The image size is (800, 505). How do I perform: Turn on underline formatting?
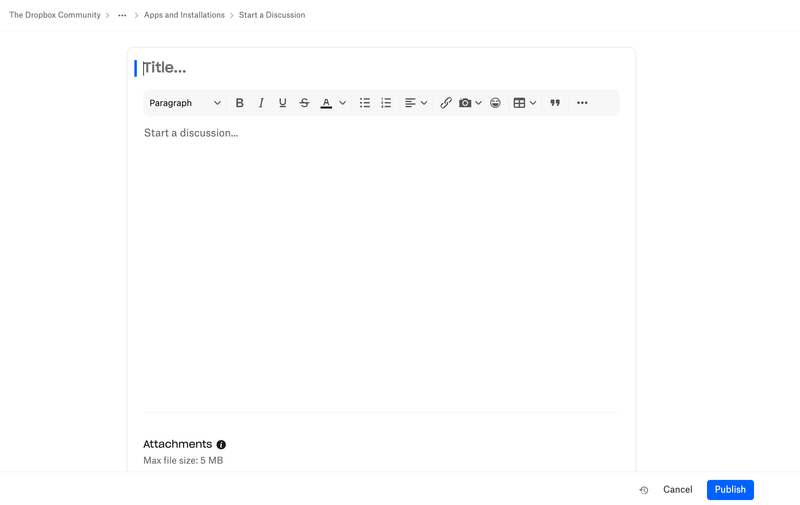tap(283, 103)
